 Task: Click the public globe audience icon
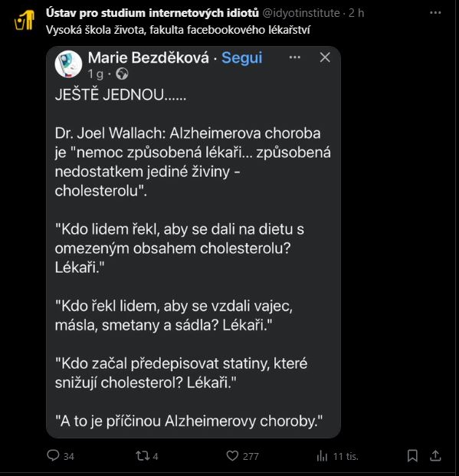[x=122, y=74]
